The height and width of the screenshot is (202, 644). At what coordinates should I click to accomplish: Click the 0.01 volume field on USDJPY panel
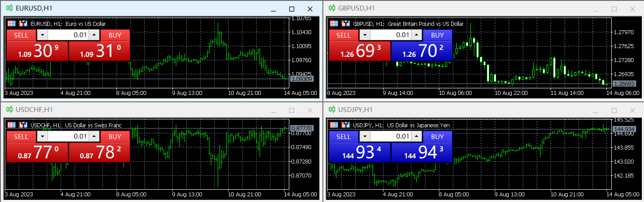tap(391, 137)
